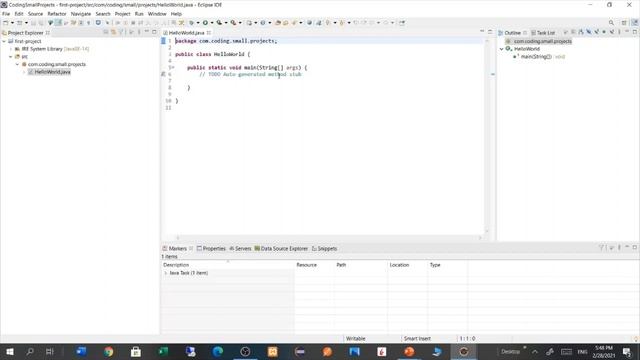Click the Debug bug toolbar icon
The image size is (640, 360).
point(191,23)
